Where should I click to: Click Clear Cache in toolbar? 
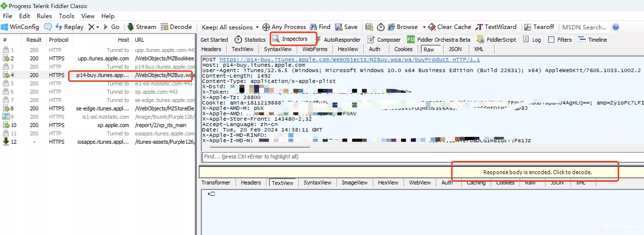click(450, 27)
